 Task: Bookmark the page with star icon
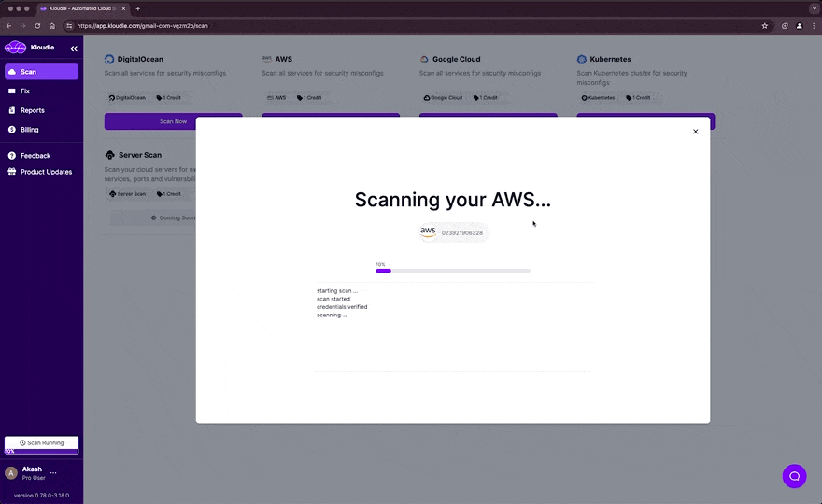pos(764,26)
